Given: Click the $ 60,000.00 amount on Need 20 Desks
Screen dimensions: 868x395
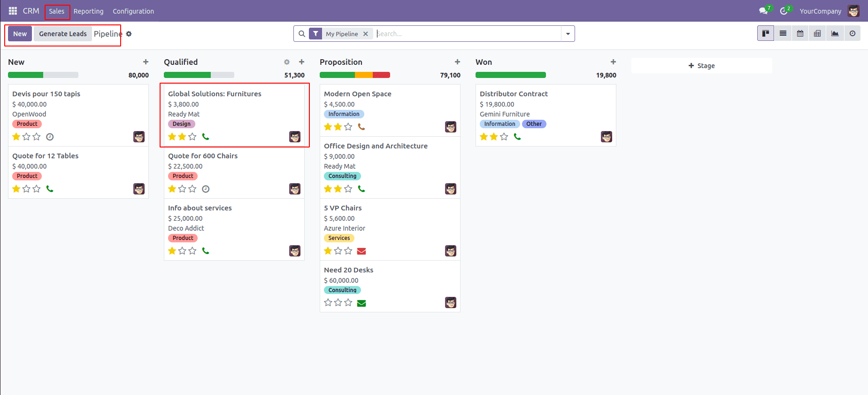Looking at the screenshot, I should [341, 280].
